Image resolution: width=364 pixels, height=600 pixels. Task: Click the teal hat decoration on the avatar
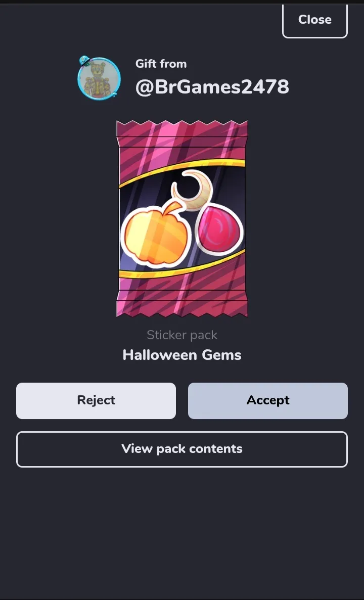[84, 61]
